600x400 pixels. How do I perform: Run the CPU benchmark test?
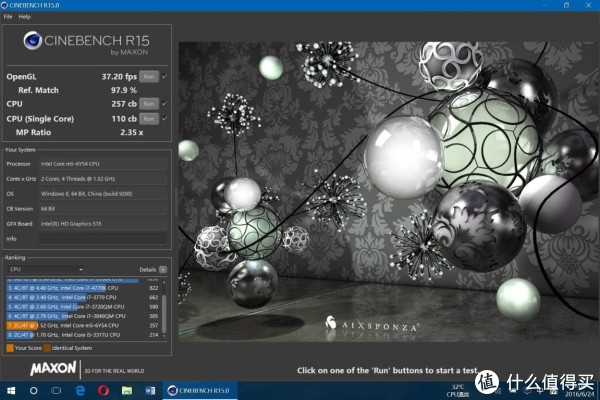click(x=149, y=104)
